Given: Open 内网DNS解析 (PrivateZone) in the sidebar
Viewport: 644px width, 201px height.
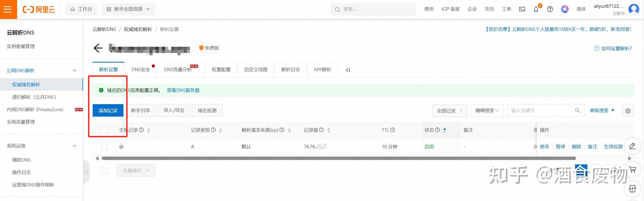Looking at the screenshot, I should [35, 110].
